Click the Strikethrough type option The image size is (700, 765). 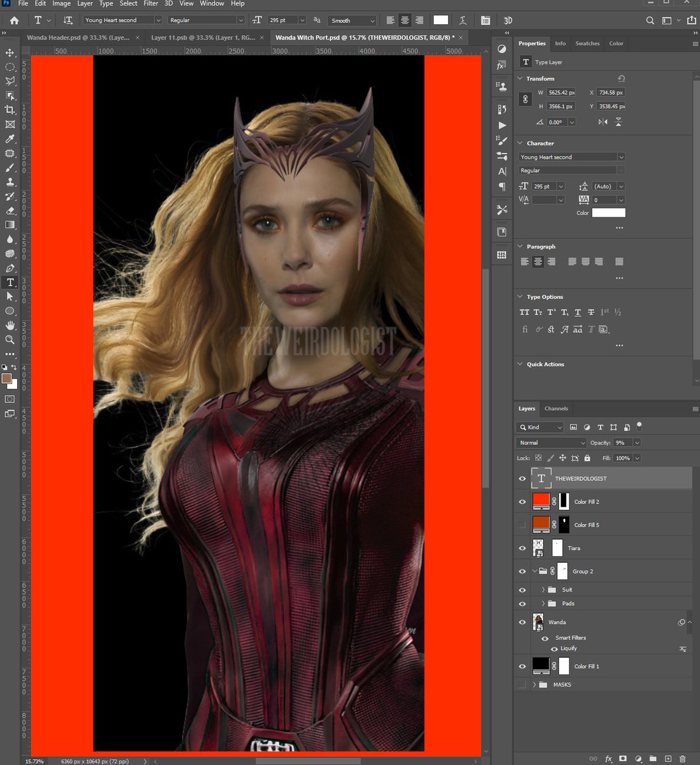click(x=591, y=312)
